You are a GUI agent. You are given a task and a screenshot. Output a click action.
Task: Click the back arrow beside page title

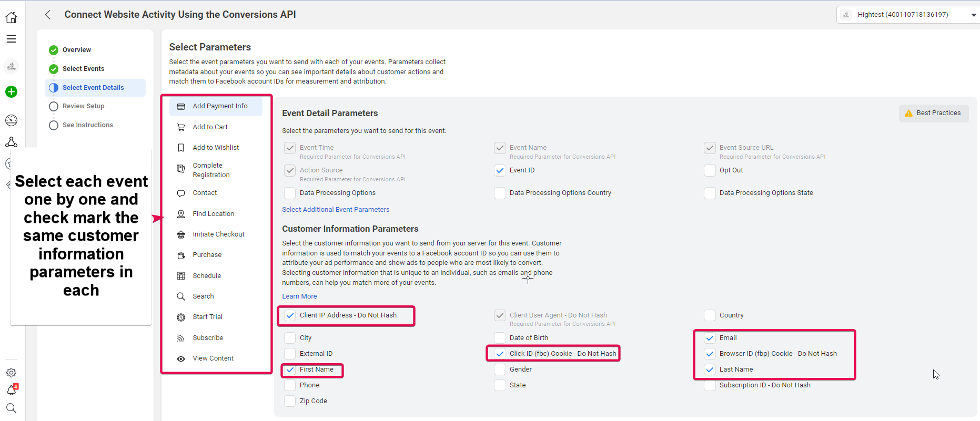tap(48, 15)
